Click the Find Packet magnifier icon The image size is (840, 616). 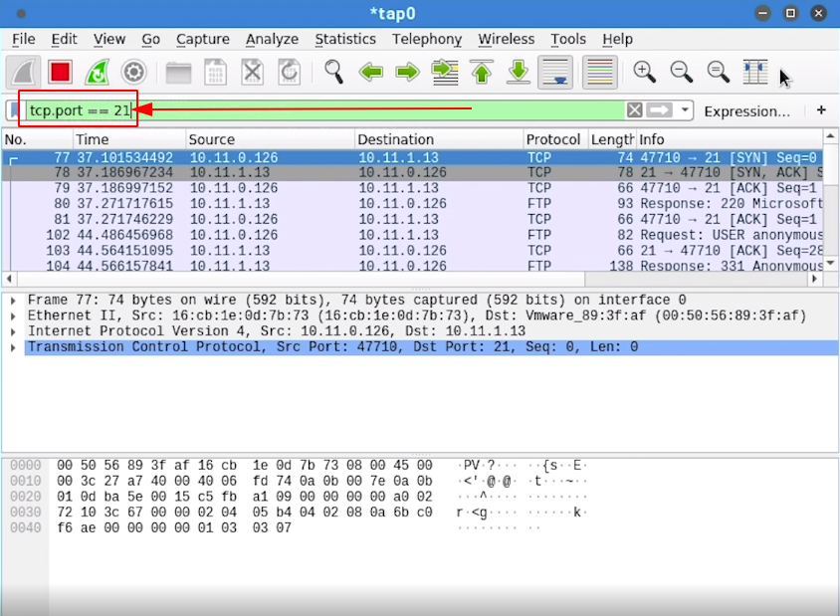tap(333, 72)
